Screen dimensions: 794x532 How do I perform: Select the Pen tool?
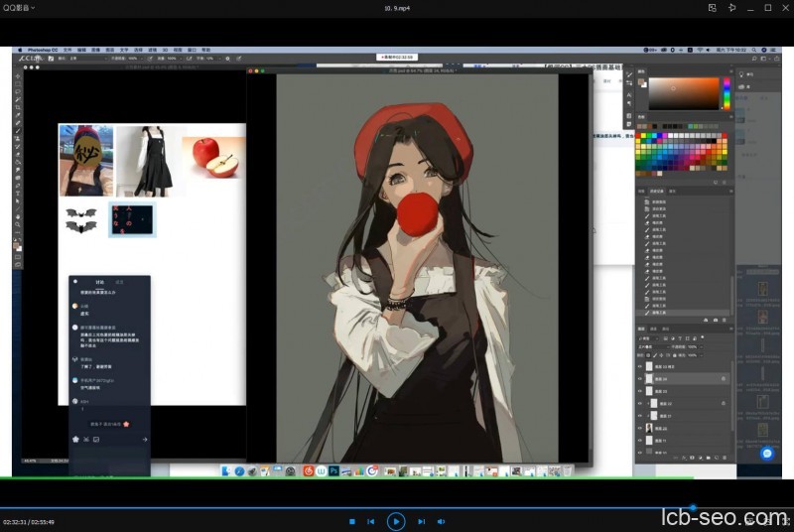(18, 186)
